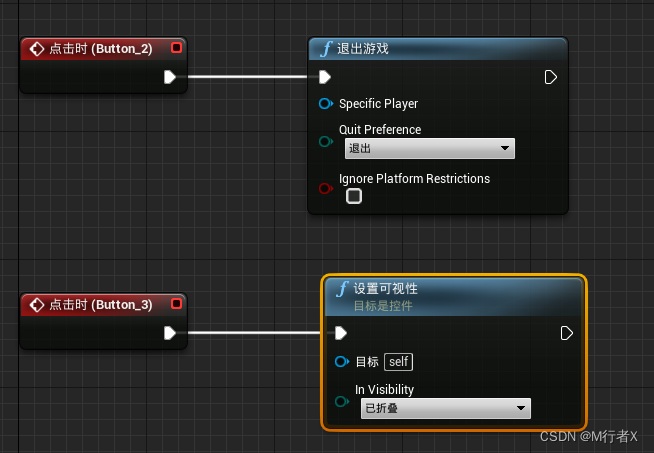Select the 退出游戏 node title

pyautogui.click(x=362, y=49)
